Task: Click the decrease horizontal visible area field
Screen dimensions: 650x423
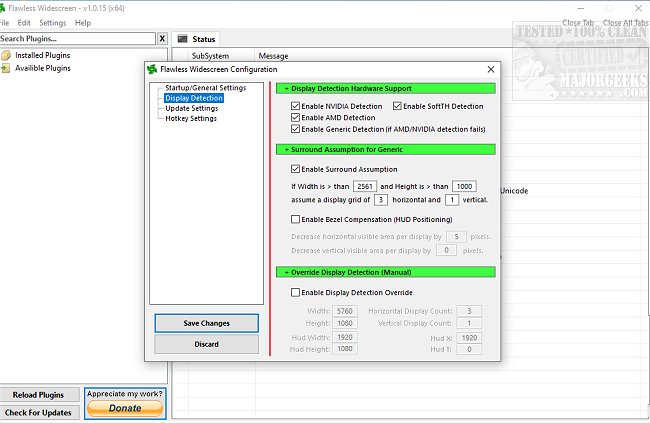Action: (456, 237)
